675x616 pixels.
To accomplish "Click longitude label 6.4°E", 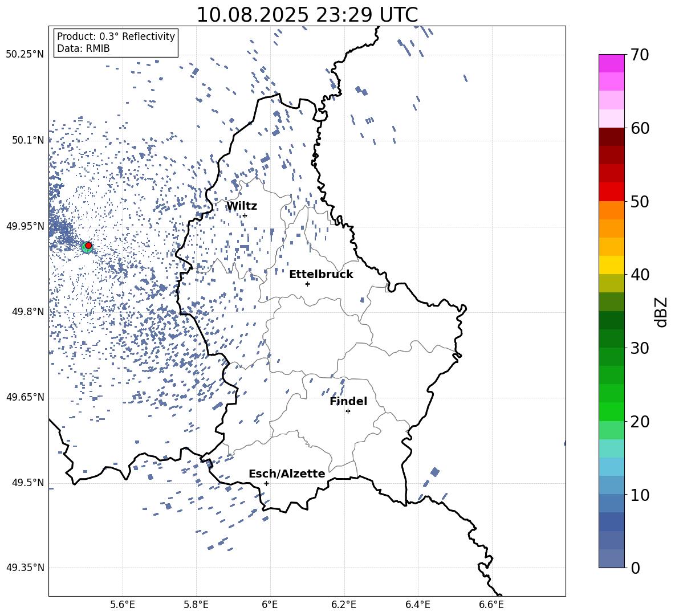I will 417,605.
